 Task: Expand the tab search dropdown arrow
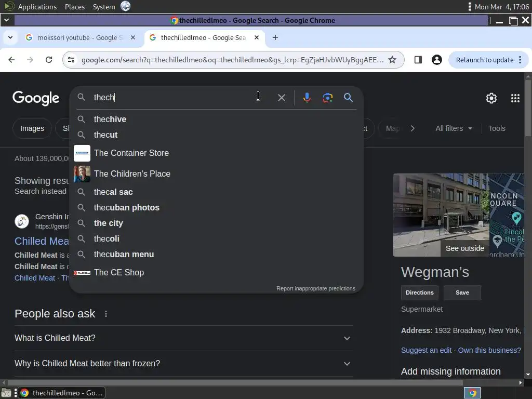coord(10,37)
